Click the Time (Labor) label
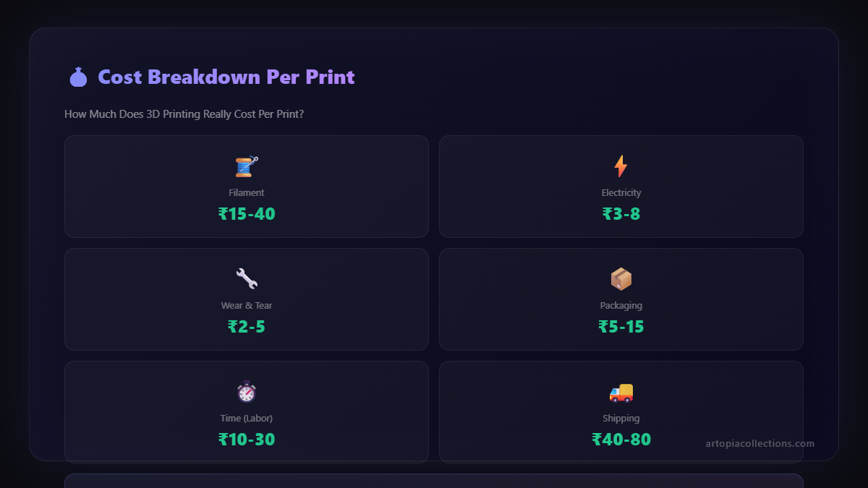 (247, 418)
